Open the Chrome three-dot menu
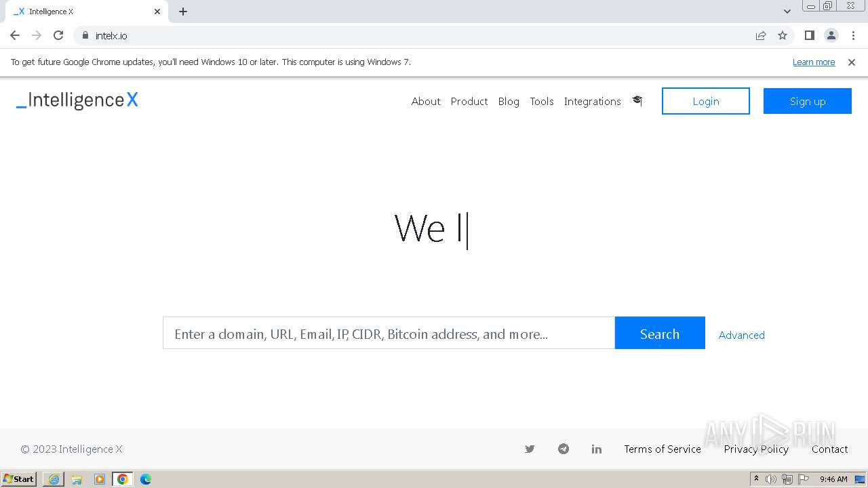The width and height of the screenshot is (868, 488). coord(853,35)
